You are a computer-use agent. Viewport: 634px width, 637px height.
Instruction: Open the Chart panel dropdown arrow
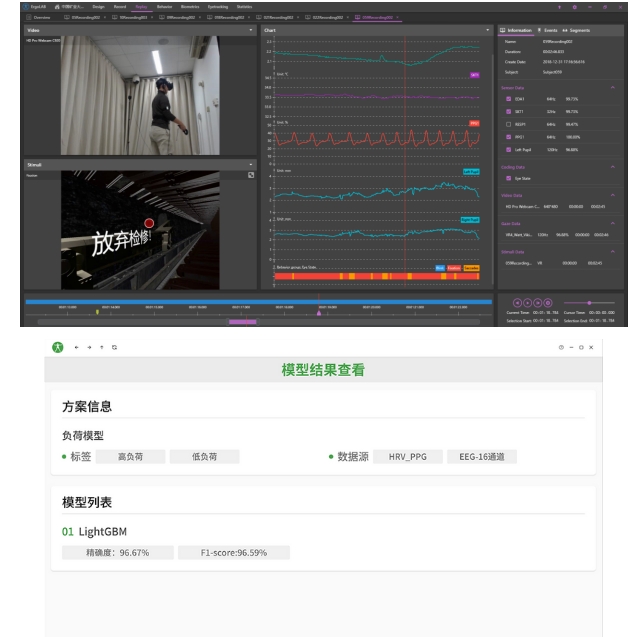[487, 30]
